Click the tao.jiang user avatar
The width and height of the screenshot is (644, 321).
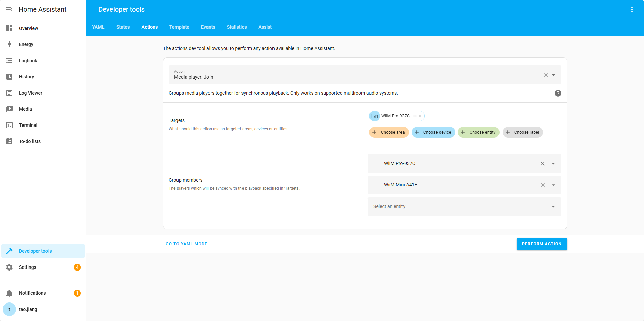[9, 309]
